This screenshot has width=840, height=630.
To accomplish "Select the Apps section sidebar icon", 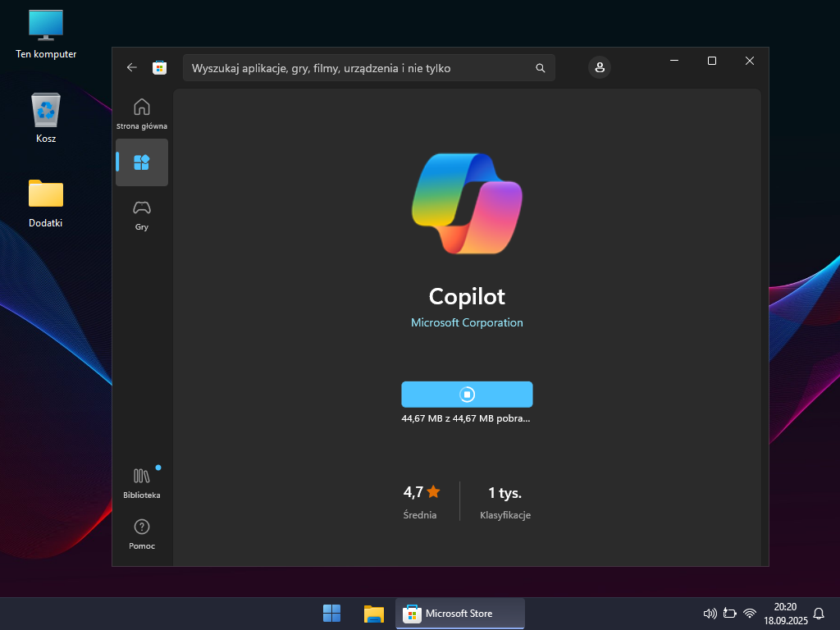I will pyautogui.click(x=142, y=162).
